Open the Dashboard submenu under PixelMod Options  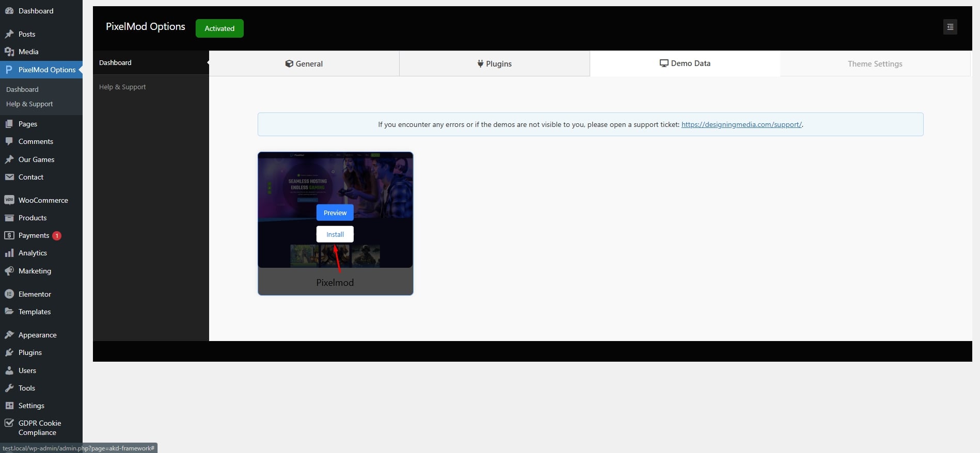(x=22, y=89)
